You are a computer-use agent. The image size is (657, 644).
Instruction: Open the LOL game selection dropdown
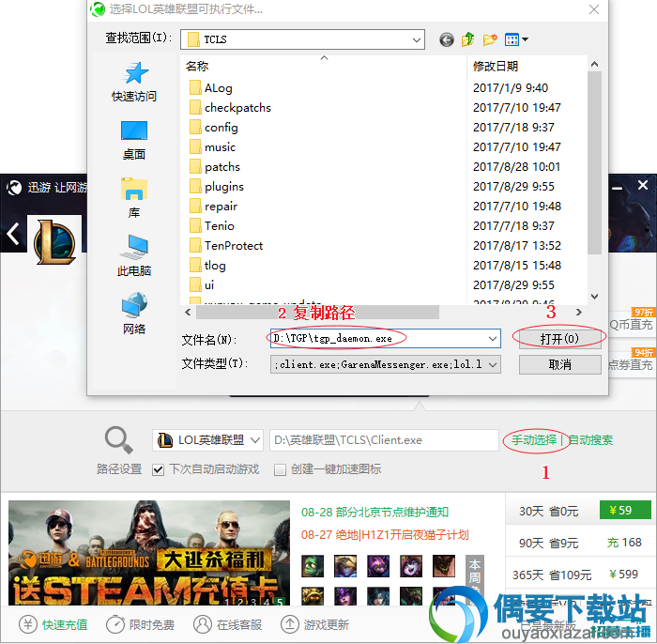coord(207,440)
